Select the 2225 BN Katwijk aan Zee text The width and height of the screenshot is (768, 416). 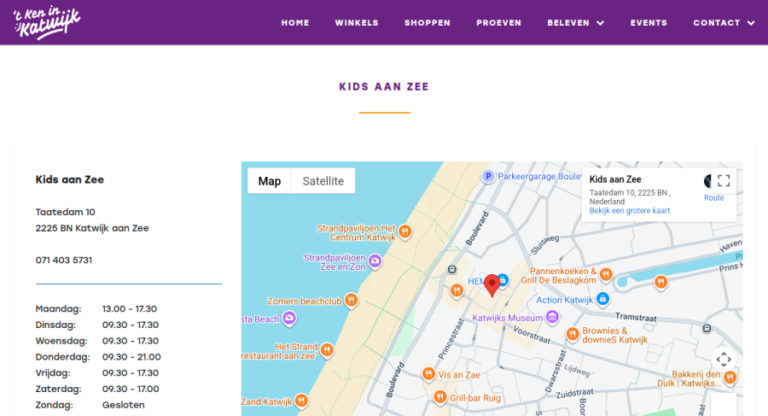92,228
